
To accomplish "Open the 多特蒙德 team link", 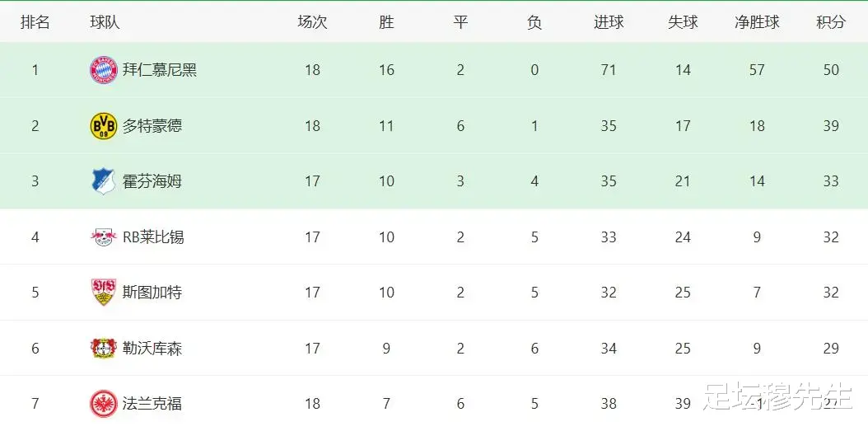I will (152, 126).
